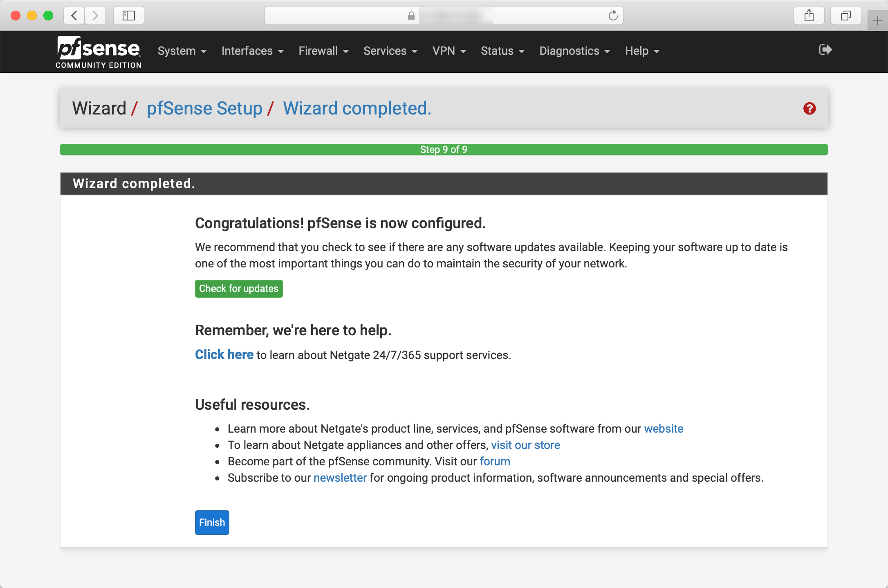The height and width of the screenshot is (588, 888).
Task: Follow the 'Click here' support link
Action: click(x=224, y=355)
